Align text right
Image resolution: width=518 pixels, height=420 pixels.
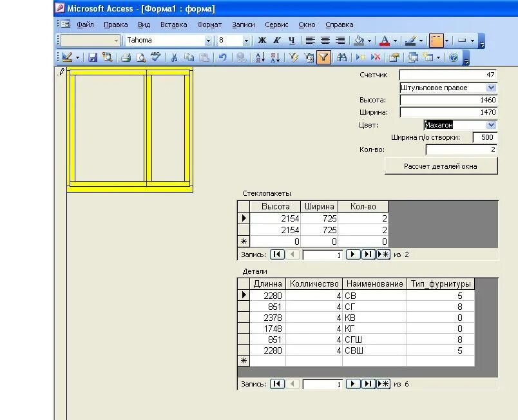coord(340,41)
